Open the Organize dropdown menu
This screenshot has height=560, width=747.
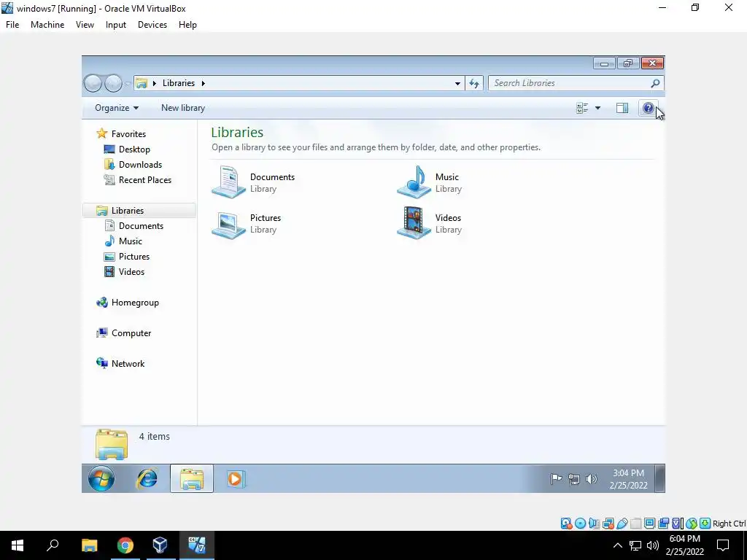(x=116, y=108)
